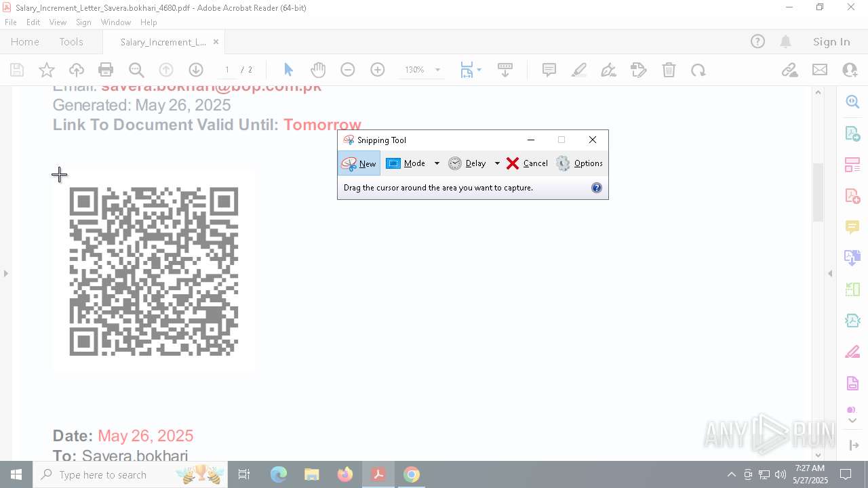
Task: Open notifications bell icon
Action: [785, 42]
